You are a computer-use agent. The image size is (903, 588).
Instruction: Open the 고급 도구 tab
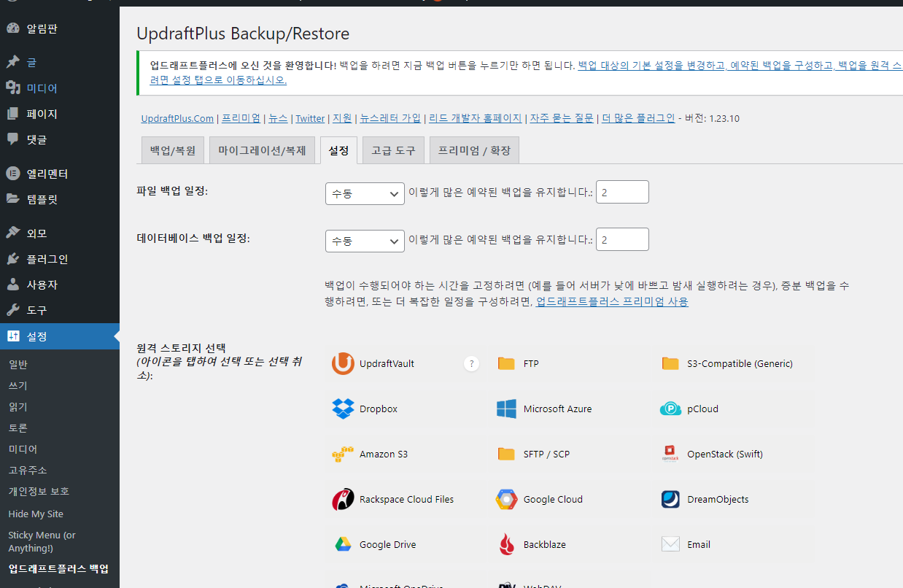click(393, 150)
